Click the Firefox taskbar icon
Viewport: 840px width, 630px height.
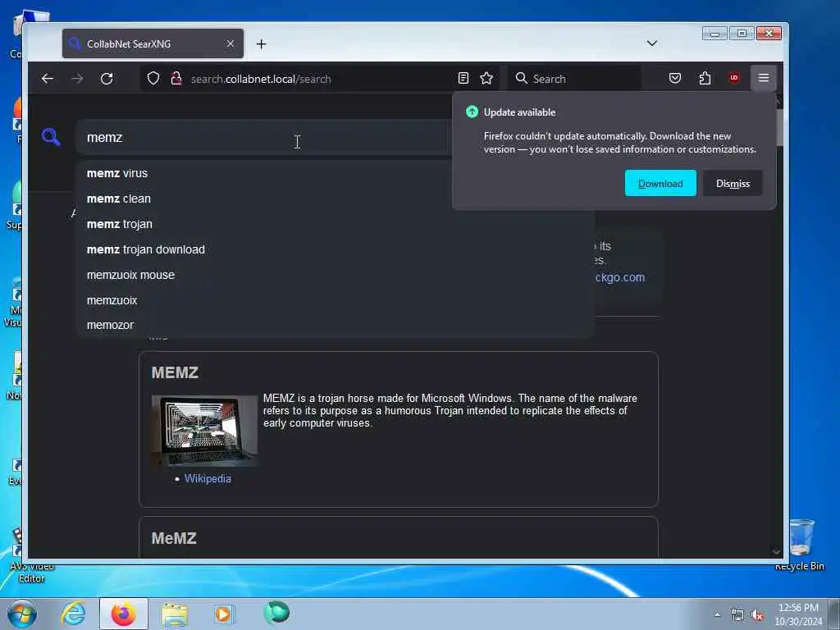123,614
